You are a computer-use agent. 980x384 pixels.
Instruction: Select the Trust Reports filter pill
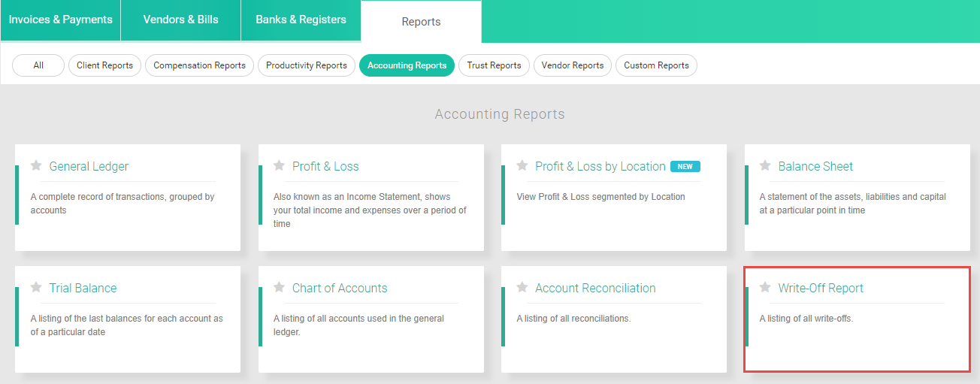point(494,65)
